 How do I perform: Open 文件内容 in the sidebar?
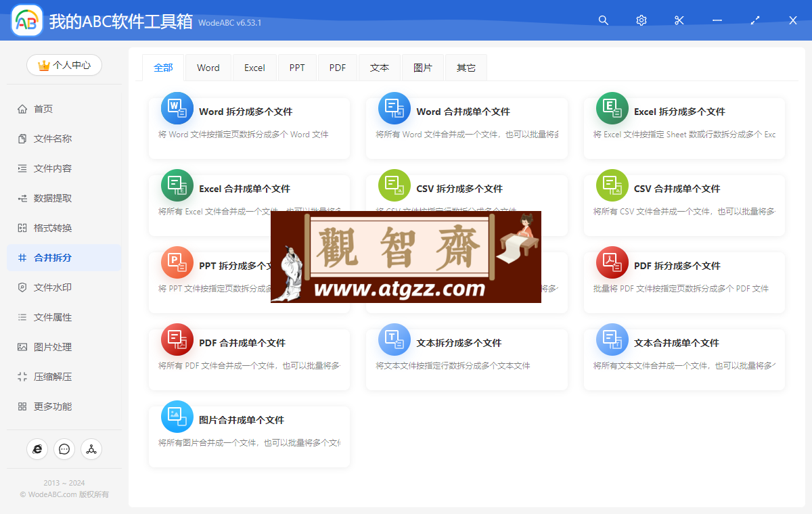[x=64, y=168]
